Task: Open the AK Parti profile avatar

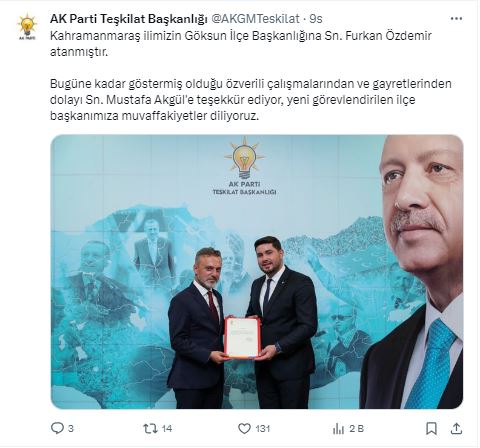Action: pos(27,27)
